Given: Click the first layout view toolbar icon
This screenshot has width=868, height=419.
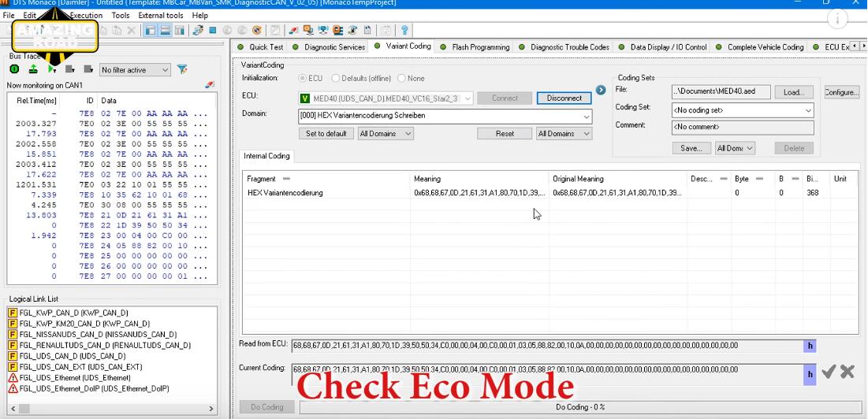Looking at the screenshot, I should (150, 31).
